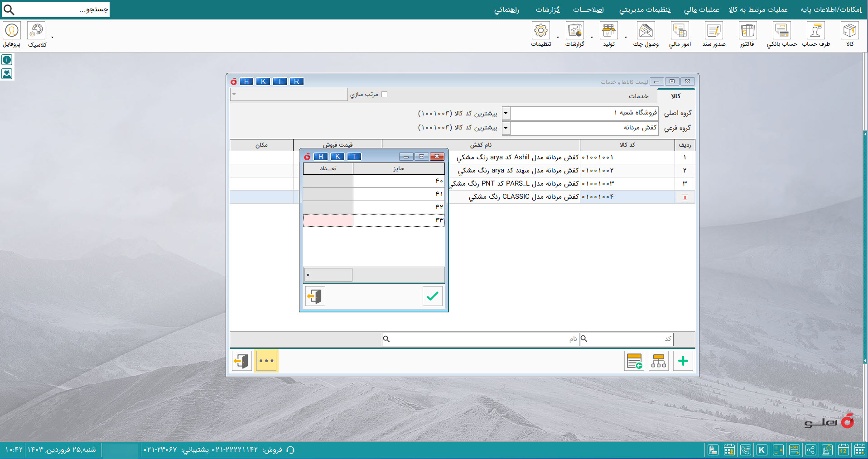Click the yellow three-dots more options button
Viewport: 868px width, 459px height.
[266, 361]
